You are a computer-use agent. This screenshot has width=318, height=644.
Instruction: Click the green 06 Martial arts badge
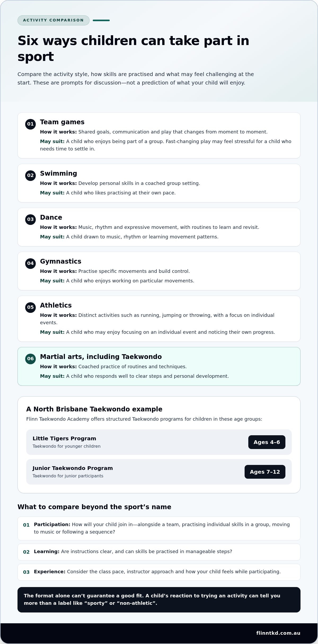[30, 359]
